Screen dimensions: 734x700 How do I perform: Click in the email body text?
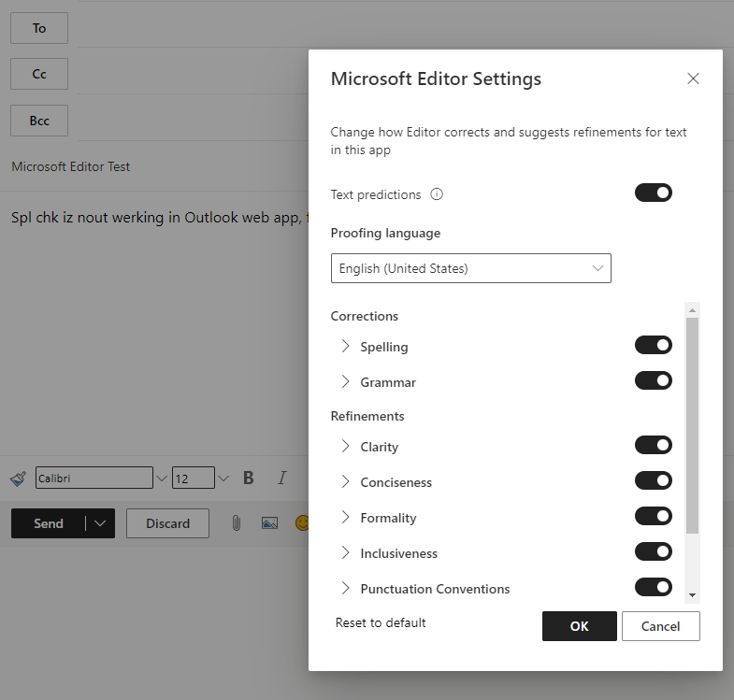[160, 218]
